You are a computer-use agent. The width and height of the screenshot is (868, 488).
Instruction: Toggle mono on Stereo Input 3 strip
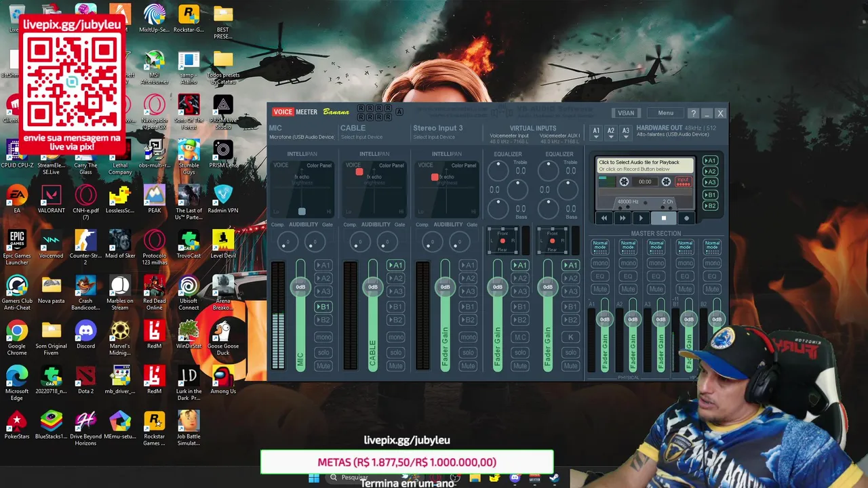468,337
